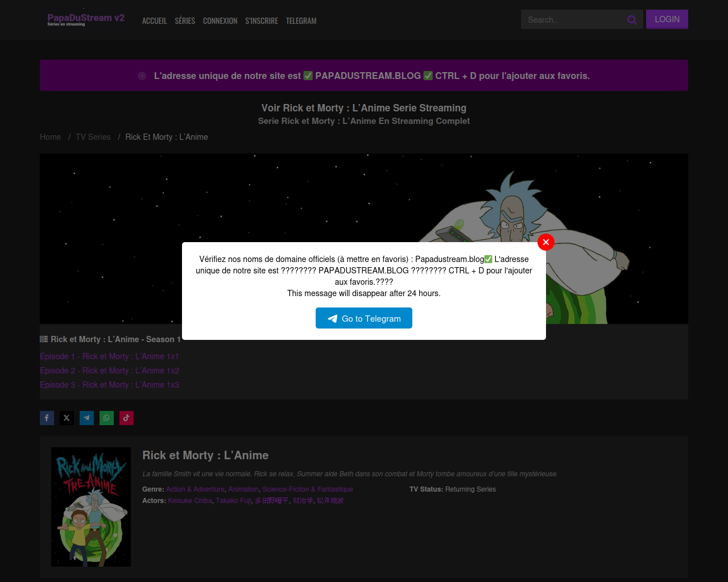Open Episode 1 - Rick et Morty 1x1

(109, 356)
